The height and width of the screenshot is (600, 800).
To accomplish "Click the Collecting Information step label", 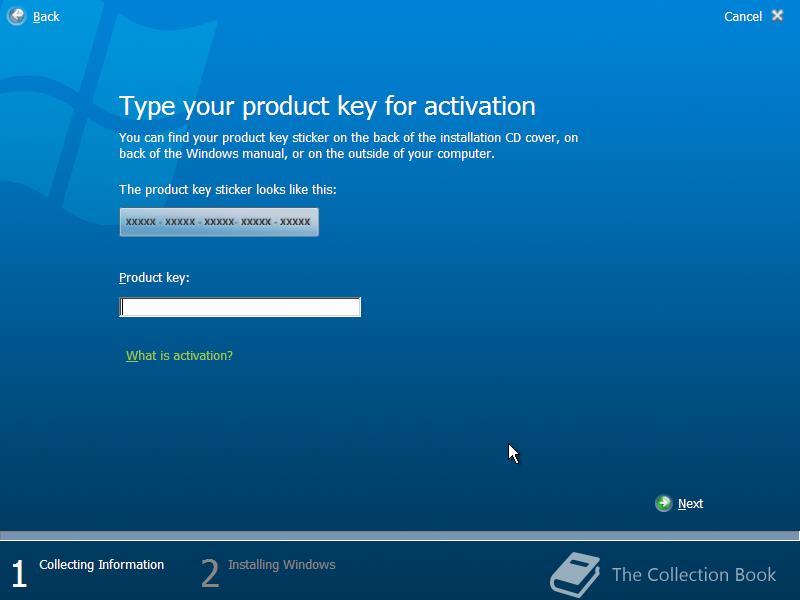I will point(102,565).
